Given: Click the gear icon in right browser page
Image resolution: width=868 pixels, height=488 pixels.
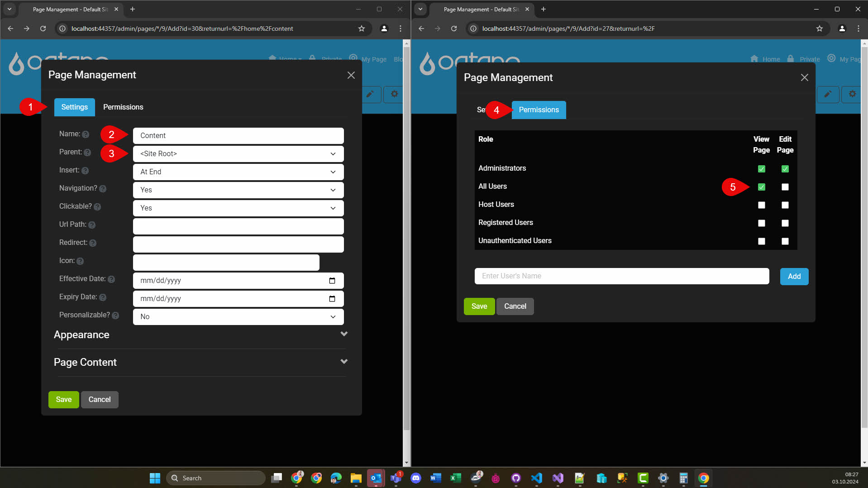Looking at the screenshot, I should (852, 94).
